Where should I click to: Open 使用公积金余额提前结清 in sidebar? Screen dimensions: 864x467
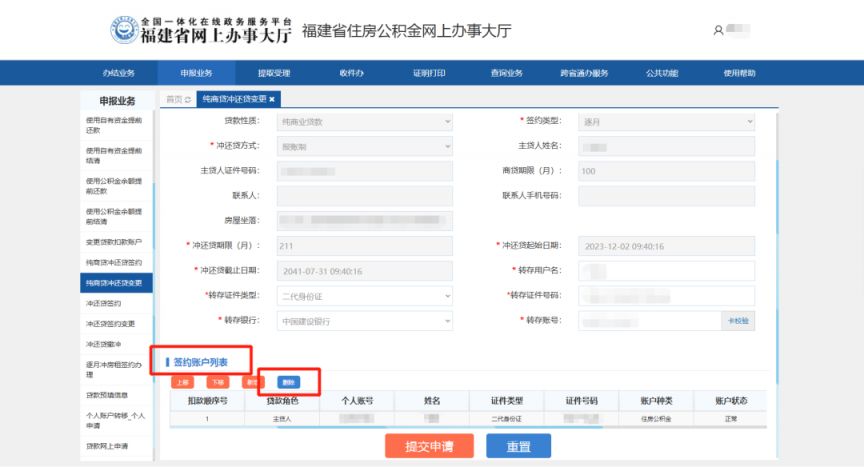coord(116,216)
